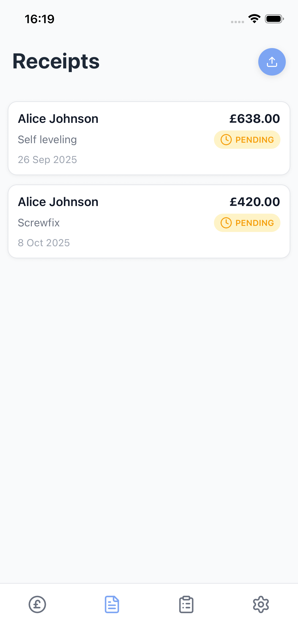Image resolution: width=298 pixels, height=644 pixels.
Task: Click the PENDING label on the Self leveling receipt
Action: [254, 140]
